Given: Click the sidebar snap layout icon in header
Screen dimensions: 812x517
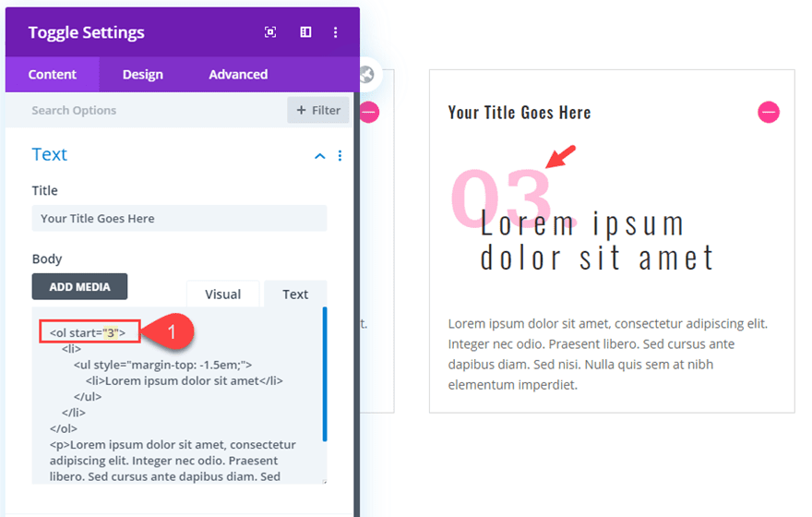Looking at the screenshot, I should pos(305,32).
